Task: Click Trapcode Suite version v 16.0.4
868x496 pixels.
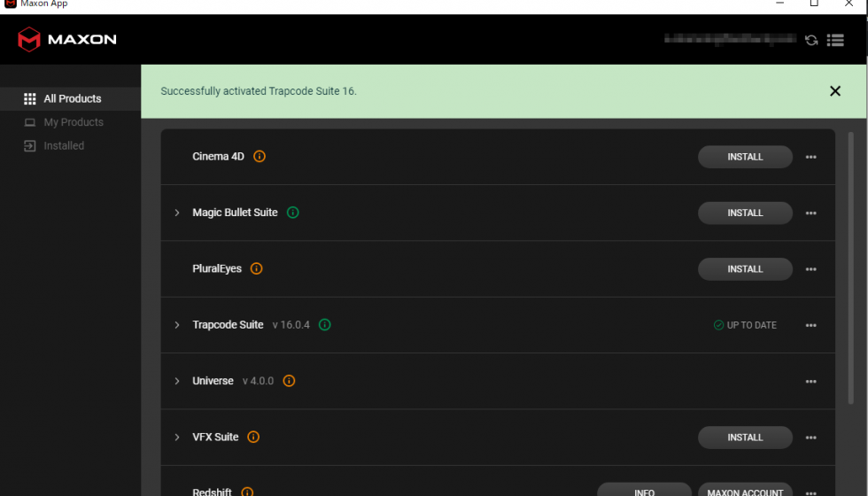Action: point(291,325)
